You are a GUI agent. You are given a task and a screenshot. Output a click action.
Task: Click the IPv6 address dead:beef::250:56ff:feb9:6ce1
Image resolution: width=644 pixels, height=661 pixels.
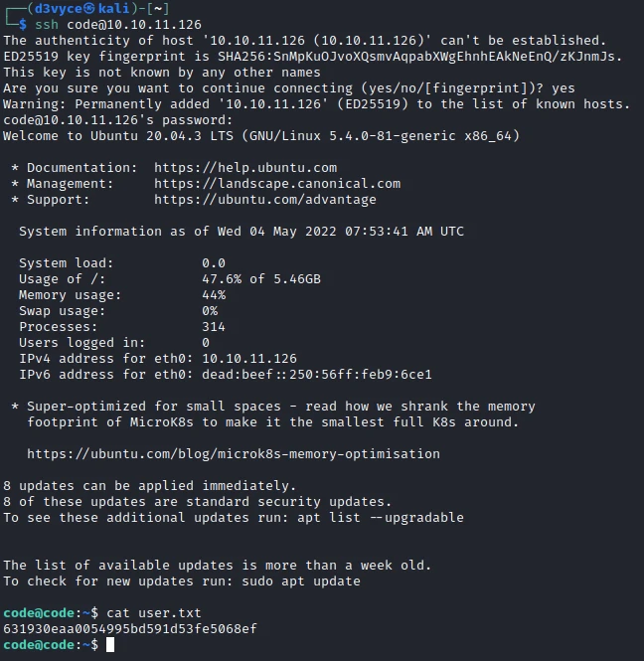coord(316,375)
